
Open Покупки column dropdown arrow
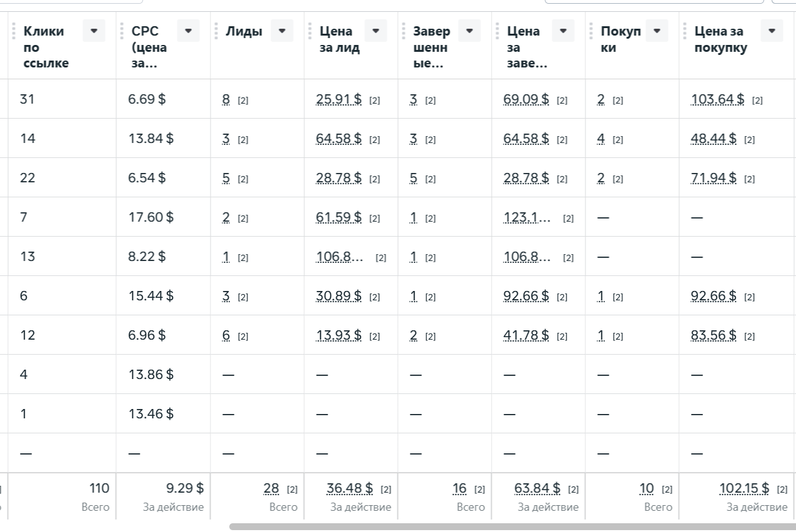point(657,31)
